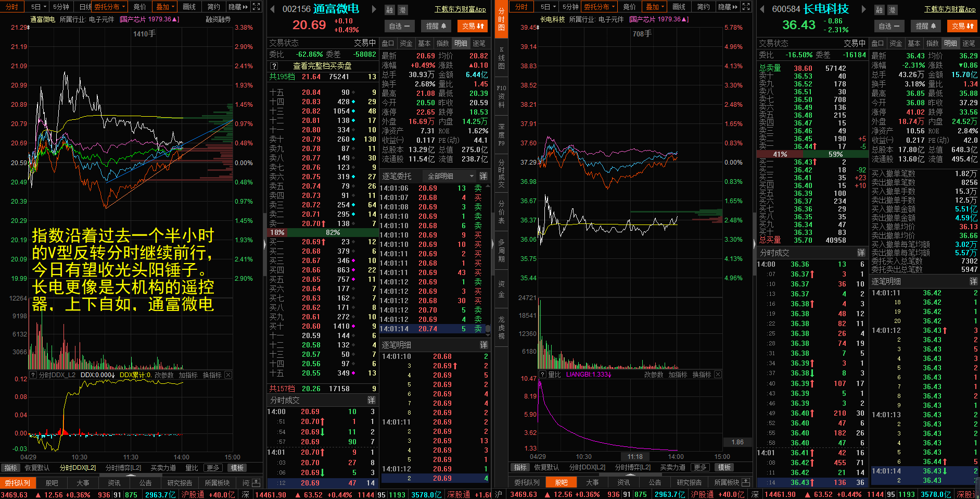Open 详 detail icon in left 逐笔明细 header
This screenshot has width=980, height=499.
(483, 345)
